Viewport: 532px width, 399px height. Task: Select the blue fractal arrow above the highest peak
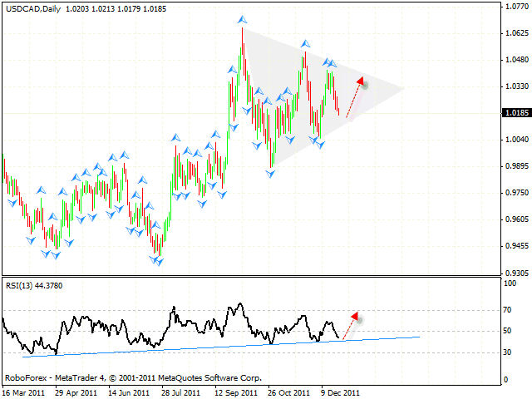pyautogui.click(x=242, y=18)
